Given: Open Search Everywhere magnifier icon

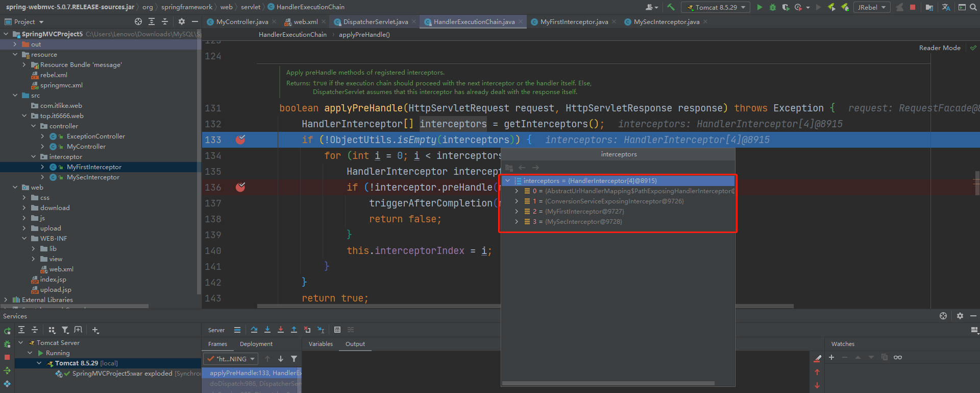Looking at the screenshot, I should [973, 7].
